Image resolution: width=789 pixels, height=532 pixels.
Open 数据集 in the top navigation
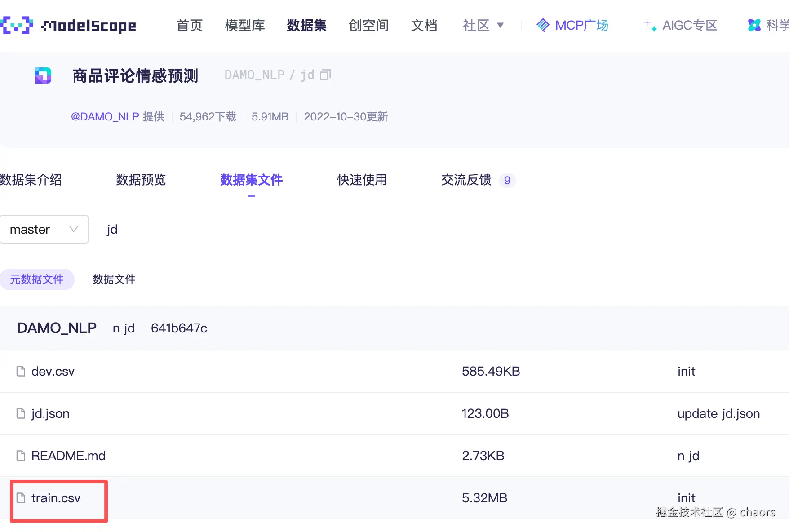pos(307,25)
